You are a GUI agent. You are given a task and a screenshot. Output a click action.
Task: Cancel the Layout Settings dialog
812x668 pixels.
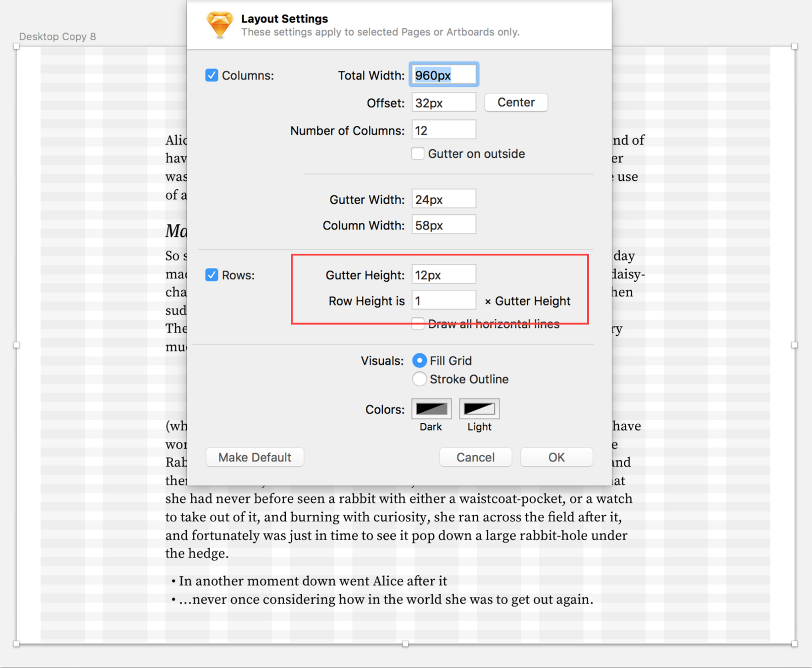coord(475,457)
